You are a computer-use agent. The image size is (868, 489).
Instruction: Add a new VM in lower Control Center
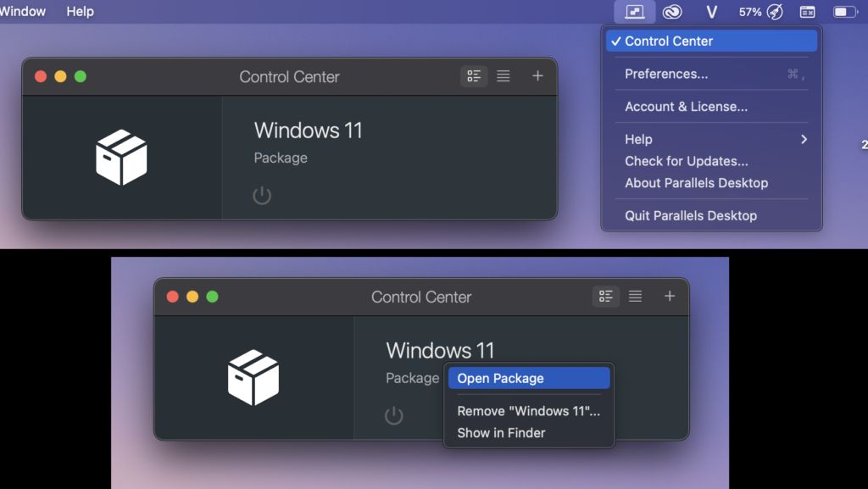pyautogui.click(x=670, y=297)
